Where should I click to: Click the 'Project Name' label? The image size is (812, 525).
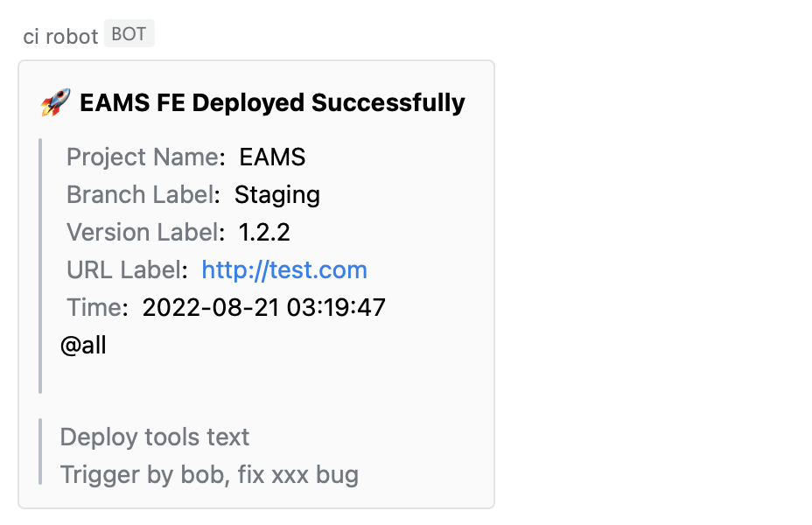pos(143,157)
